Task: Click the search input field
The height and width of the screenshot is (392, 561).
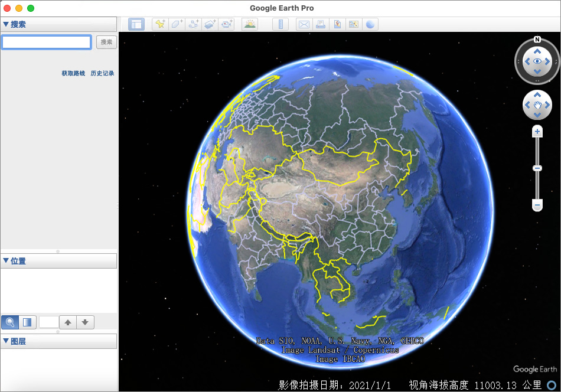Action: [47, 42]
